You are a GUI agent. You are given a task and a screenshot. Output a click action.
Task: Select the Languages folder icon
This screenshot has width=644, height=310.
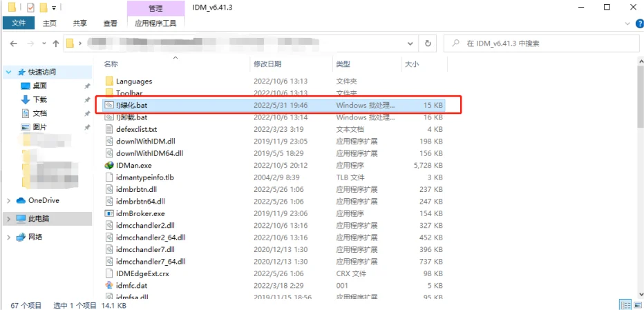click(109, 81)
